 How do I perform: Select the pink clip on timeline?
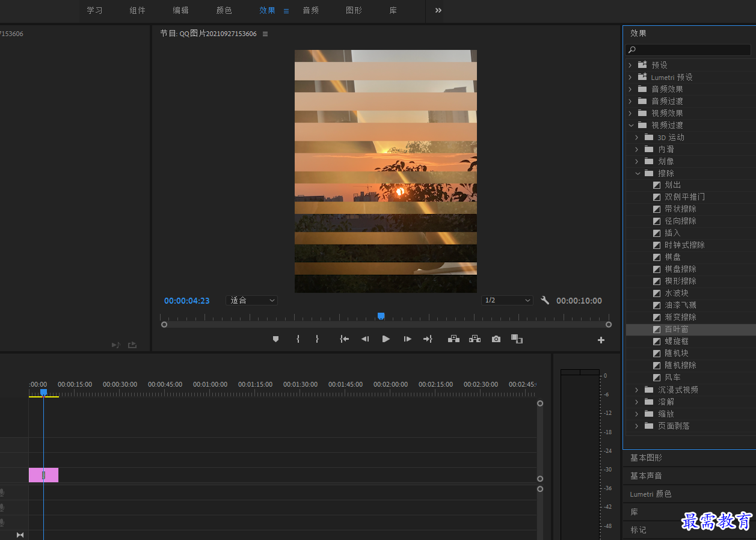click(43, 475)
